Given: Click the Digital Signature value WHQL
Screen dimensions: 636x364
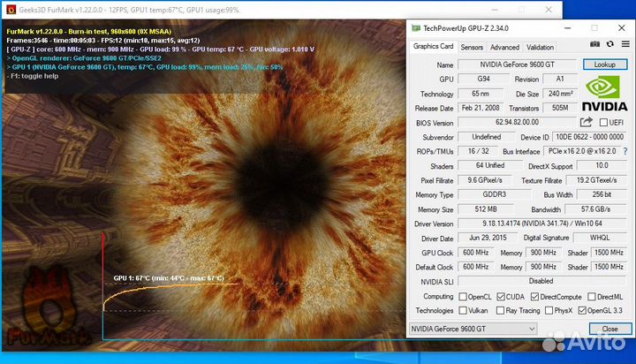Looking at the screenshot, I should pos(600,238).
